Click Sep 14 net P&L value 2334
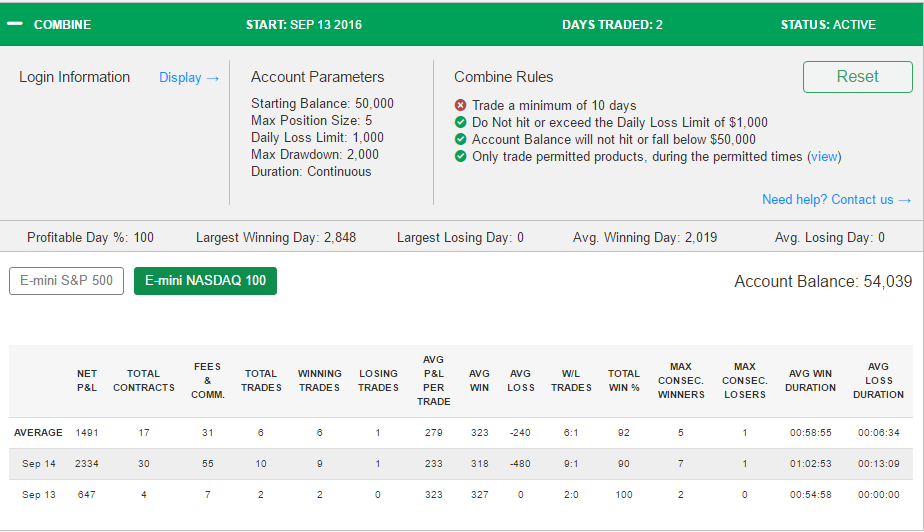Viewport: 924px width, 532px height. click(87, 464)
